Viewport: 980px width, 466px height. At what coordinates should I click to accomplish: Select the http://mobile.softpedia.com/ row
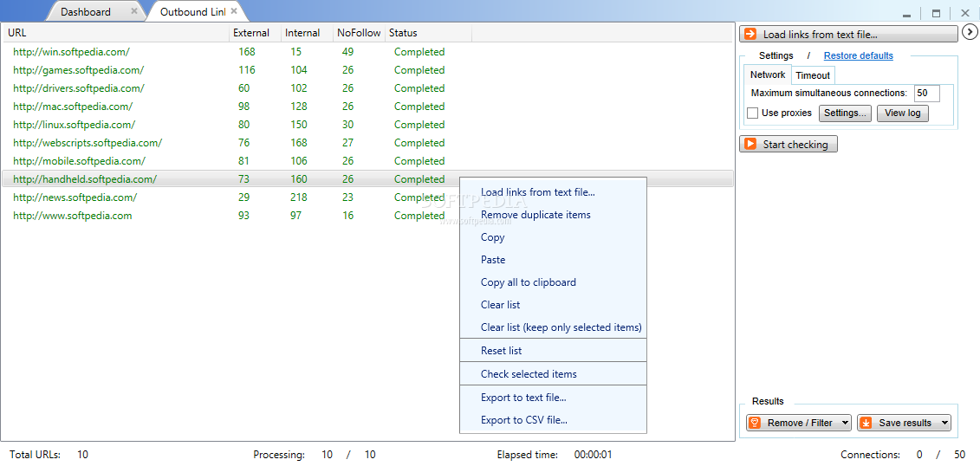[x=367, y=160]
